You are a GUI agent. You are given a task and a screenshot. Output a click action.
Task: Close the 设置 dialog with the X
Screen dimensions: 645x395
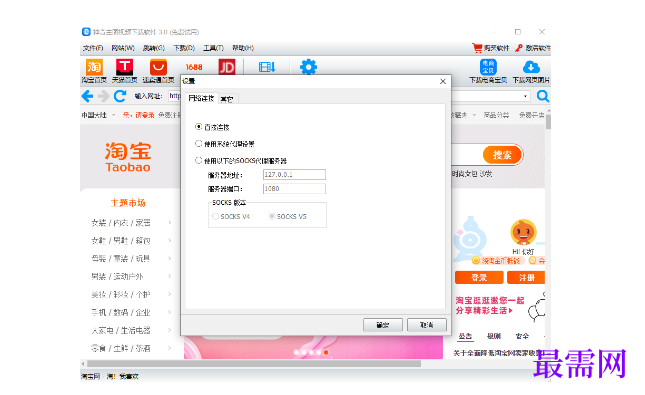tap(443, 81)
